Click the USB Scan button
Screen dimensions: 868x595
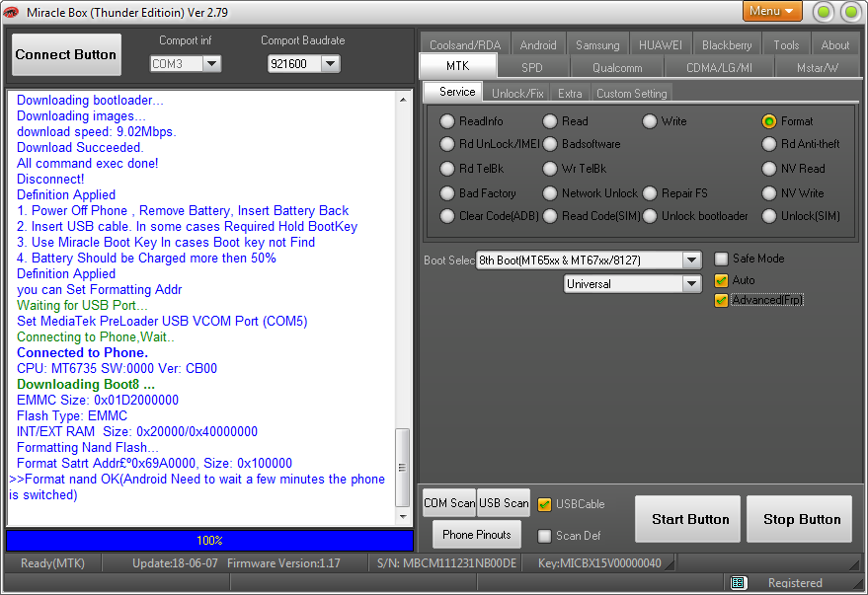pyautogui.click(x=504, y=502)
